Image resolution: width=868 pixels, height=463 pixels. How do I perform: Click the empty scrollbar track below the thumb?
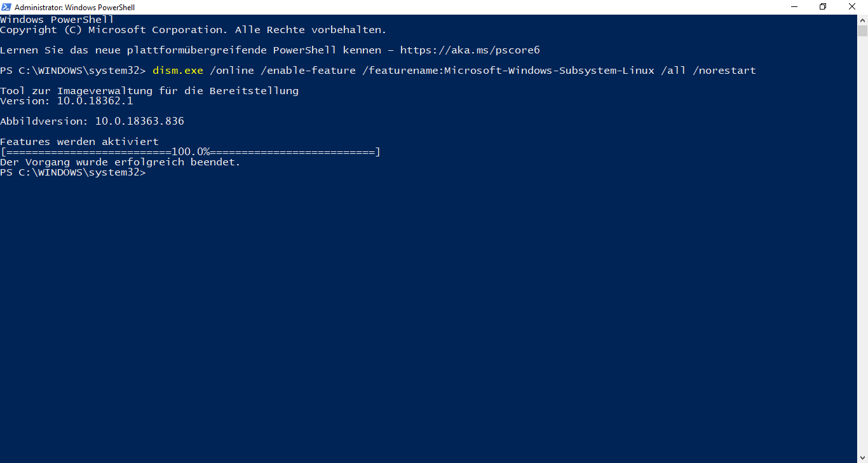point(862,254)
